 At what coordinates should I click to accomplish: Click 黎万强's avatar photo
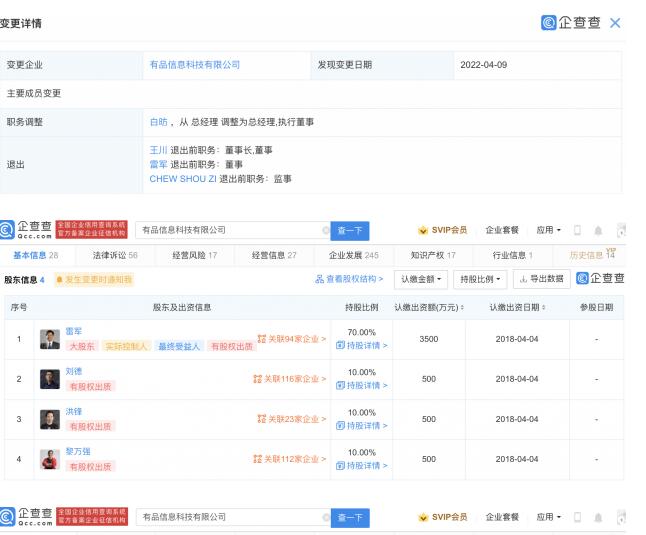[x=50, y=459]
